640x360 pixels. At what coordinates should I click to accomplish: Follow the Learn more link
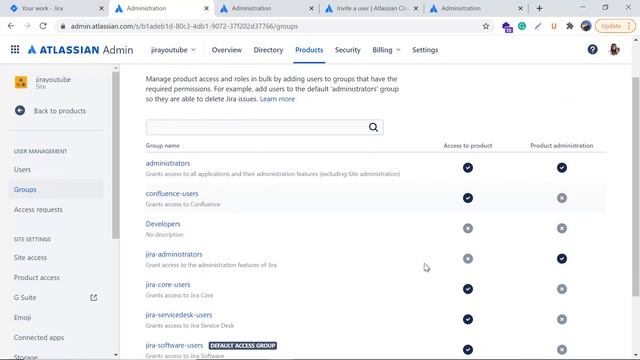coord(277,99)
